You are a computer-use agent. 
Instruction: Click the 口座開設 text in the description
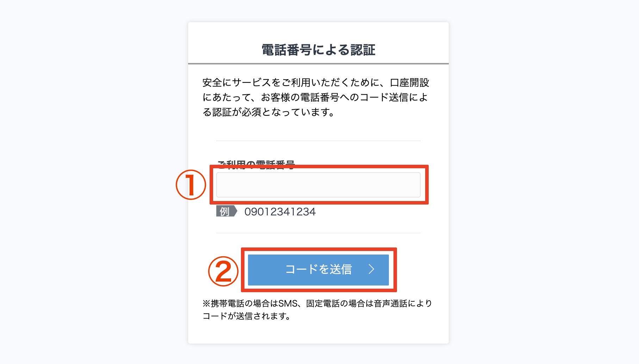(x=409, y=83)
